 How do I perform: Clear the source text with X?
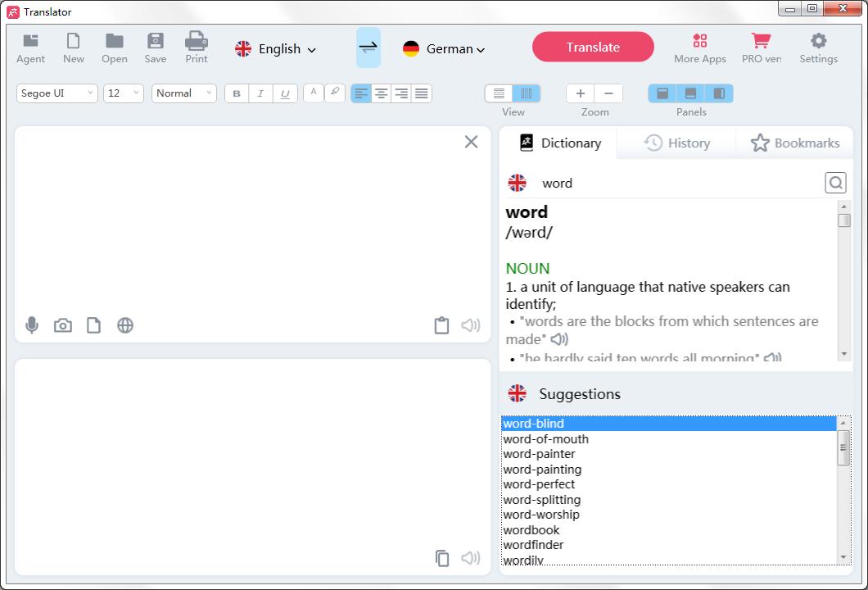click(471, 142)
